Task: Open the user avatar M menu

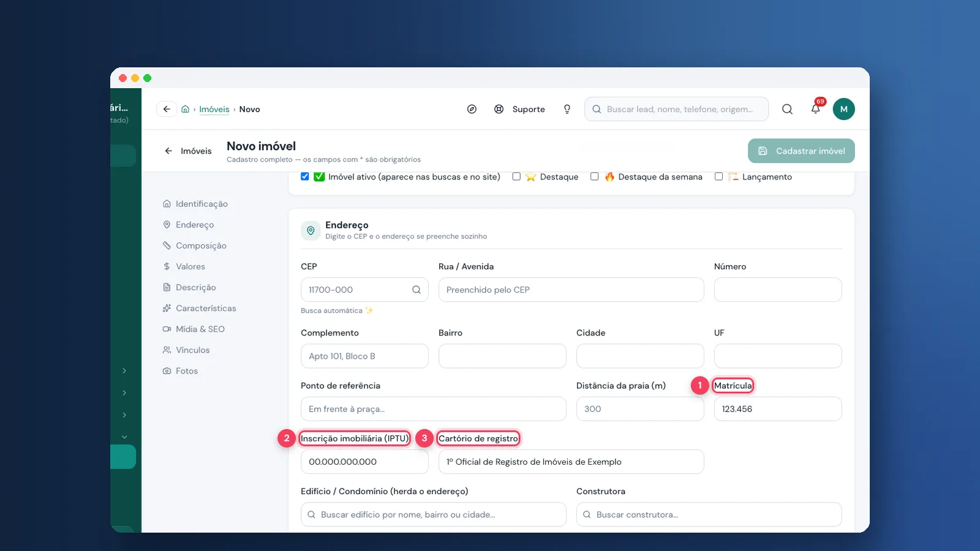Action: pos(843,109)
